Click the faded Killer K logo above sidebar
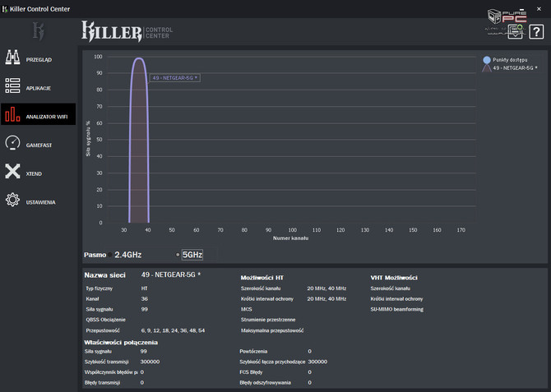The image size is (551, 392). [x=39, y=31]
